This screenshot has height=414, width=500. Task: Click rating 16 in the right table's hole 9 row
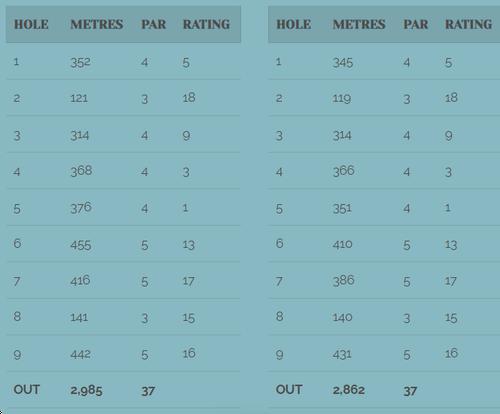pos(451,353)
